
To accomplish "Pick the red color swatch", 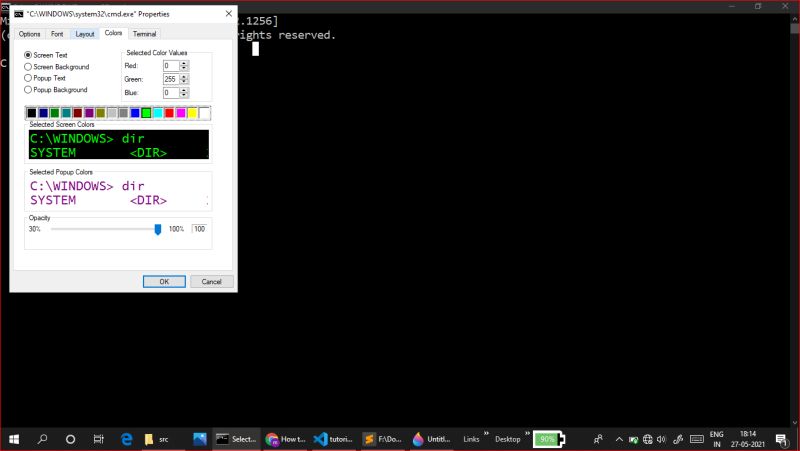I will [x=169, y=113].
